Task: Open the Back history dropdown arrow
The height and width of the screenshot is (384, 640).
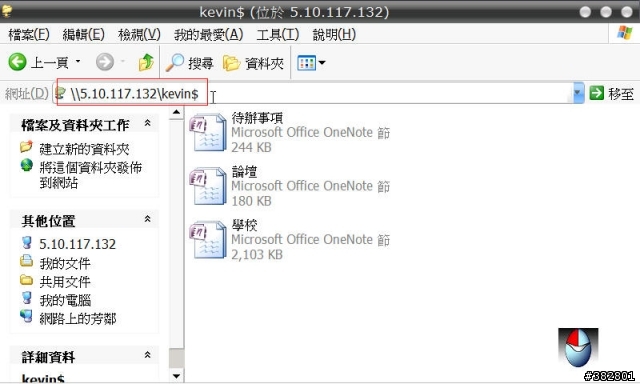Action: tap(78, 62)
